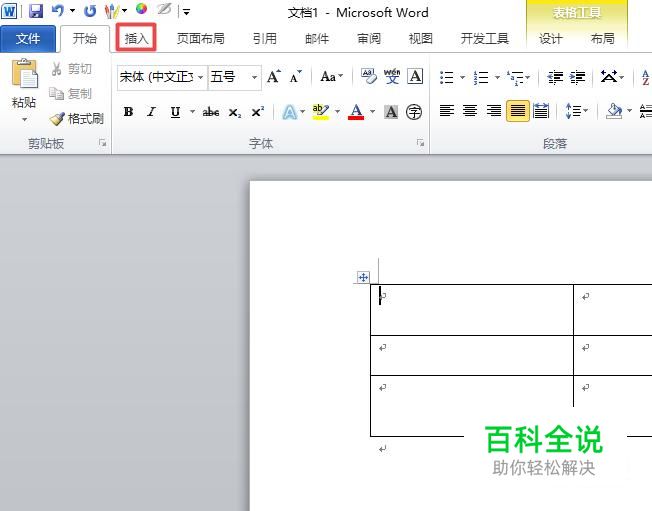This screenshot has height=511, width=652.
Task: Toggle Strikethrough abc formatting
Action: click(x=211, y=112)
